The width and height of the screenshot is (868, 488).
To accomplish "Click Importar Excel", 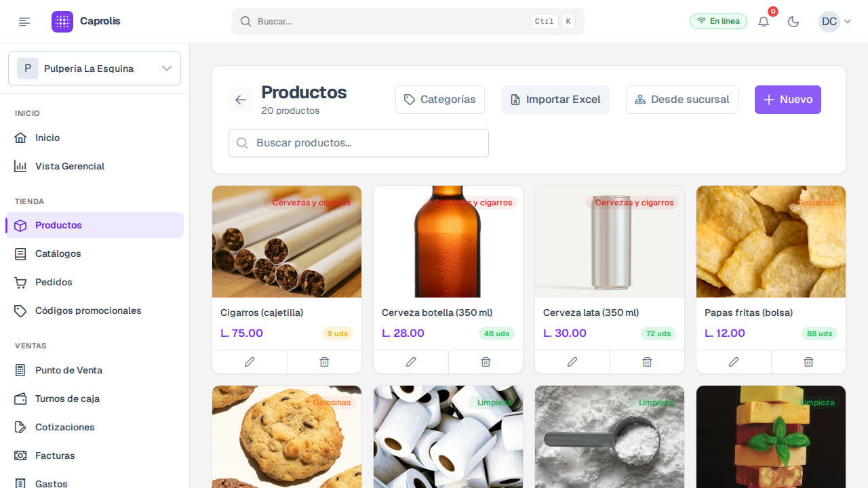I will point(555,100).
